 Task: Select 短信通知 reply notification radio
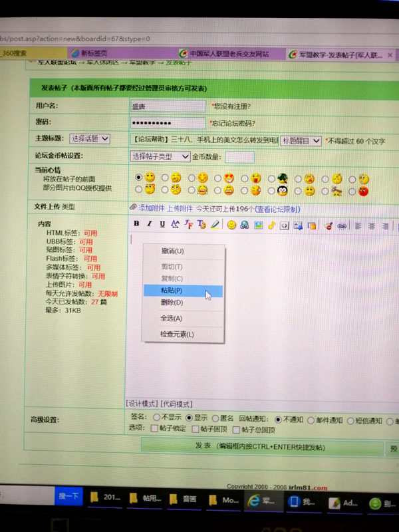click(x=350, y=421)
